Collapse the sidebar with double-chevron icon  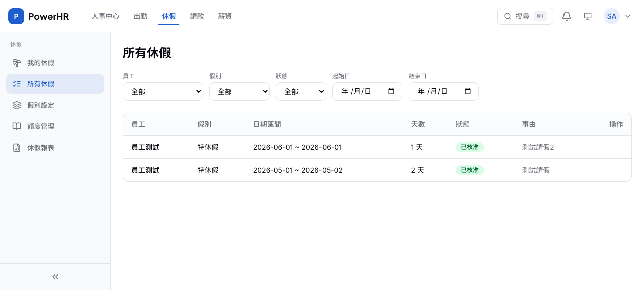tap(55, 277)
